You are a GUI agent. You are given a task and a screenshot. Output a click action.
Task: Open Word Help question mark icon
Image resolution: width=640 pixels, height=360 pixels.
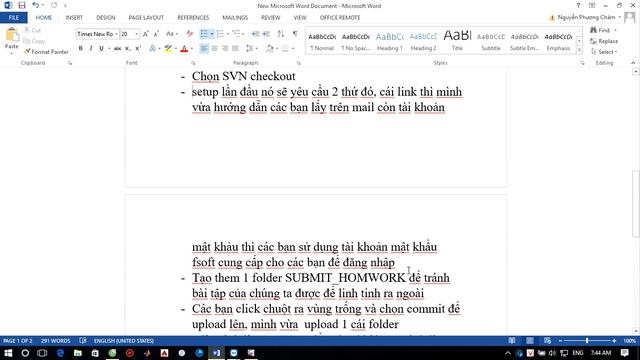[x=578, y=5]
